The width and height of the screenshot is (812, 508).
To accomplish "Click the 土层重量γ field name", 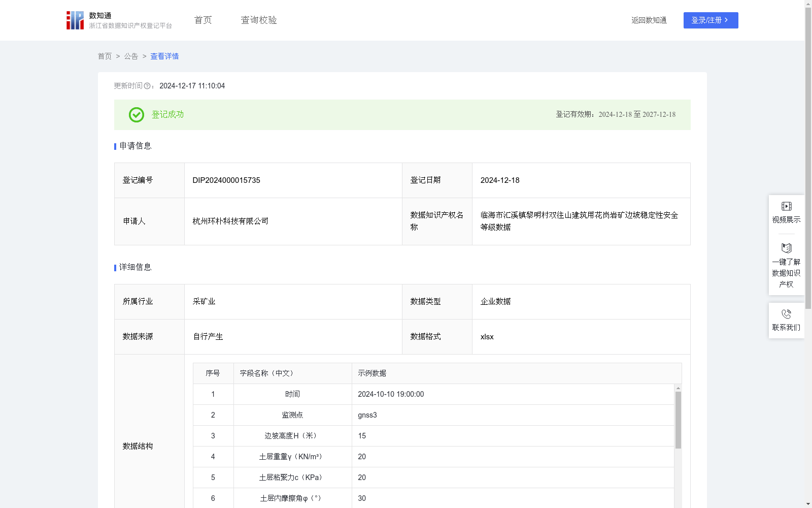I will click(292, 457).
